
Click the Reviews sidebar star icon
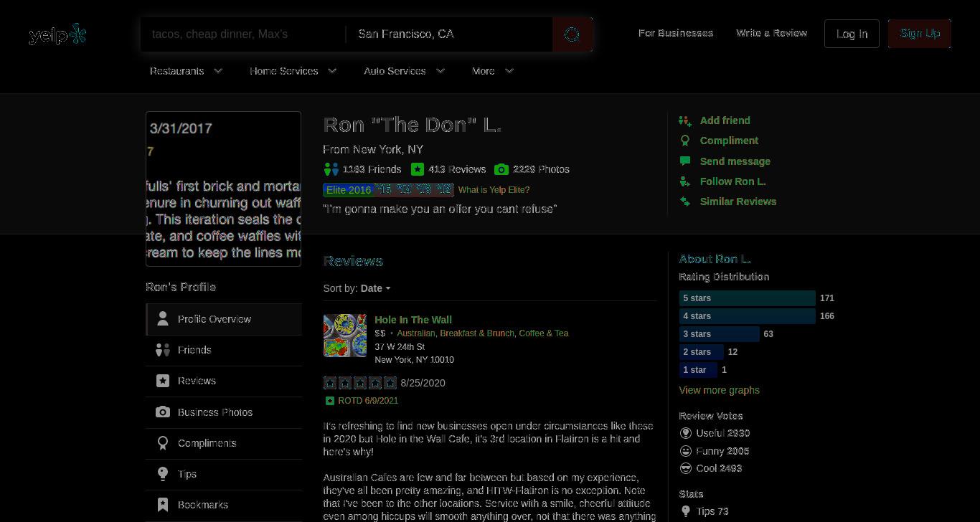coord(163,381)
